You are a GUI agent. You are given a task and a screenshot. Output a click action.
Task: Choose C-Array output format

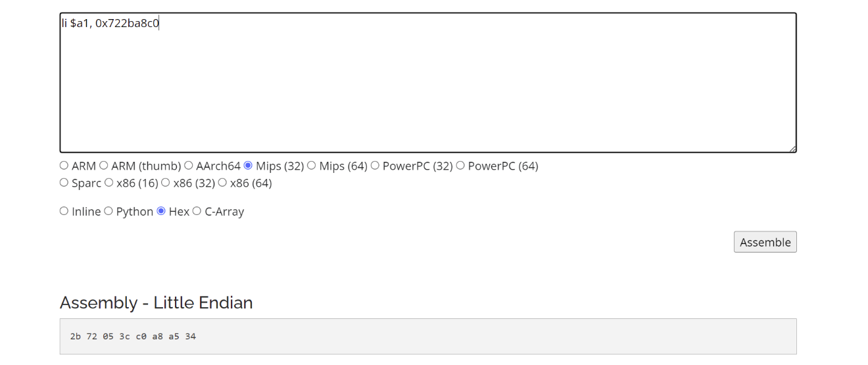point(197,211)
